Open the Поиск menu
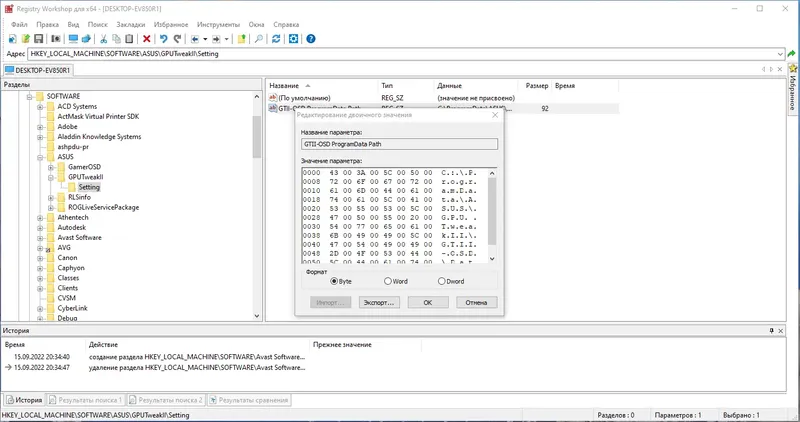Image resolution: width=800 pixels, height=422 pixels. coord(97,24)
